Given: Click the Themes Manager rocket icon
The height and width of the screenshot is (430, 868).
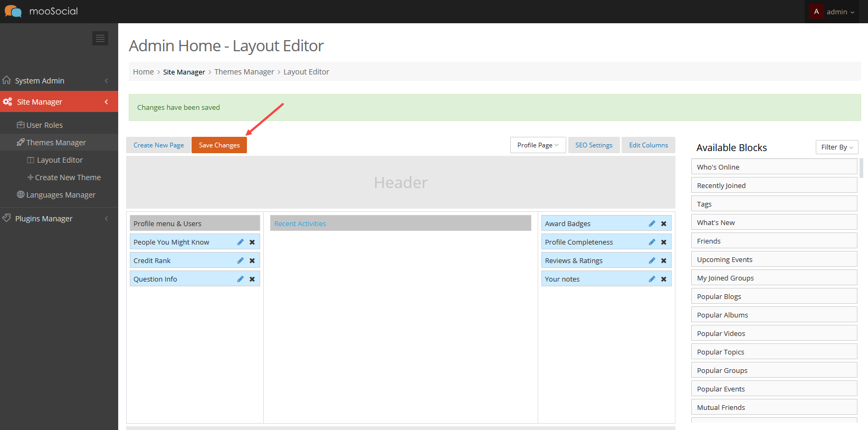Looking at the screenshot, I should pos(21,142).
